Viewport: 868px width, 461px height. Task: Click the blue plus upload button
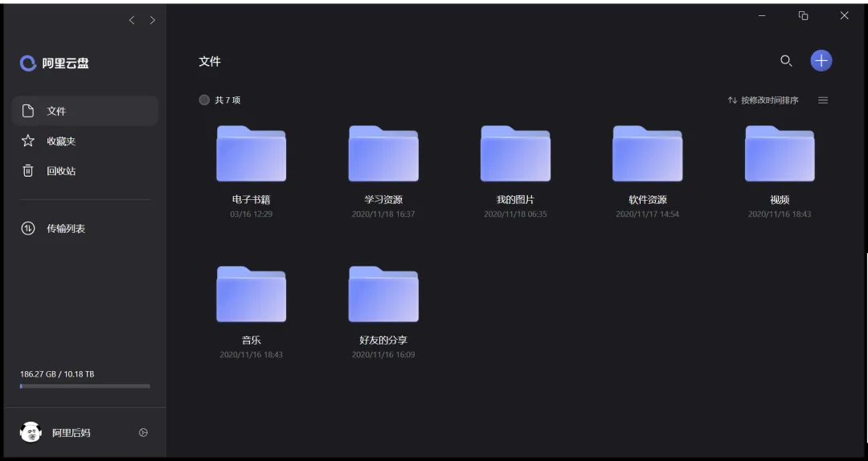click(x=821, y=61)
